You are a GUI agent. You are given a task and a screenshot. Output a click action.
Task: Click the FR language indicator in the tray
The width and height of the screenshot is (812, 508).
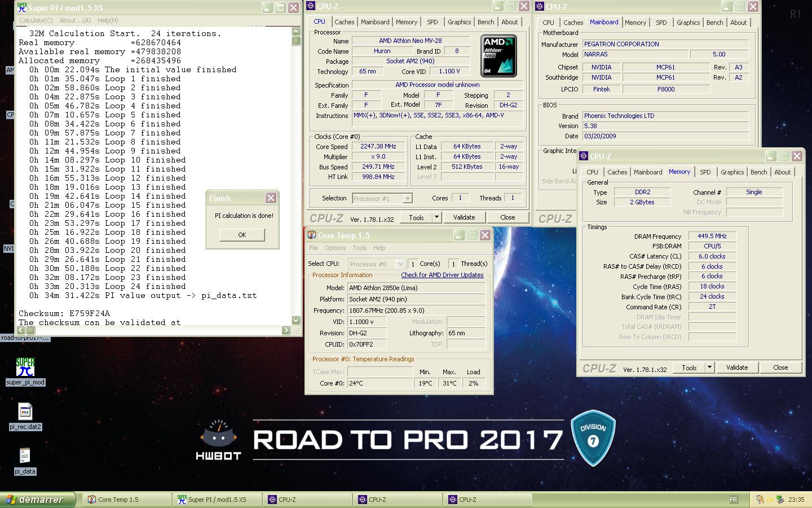[x=734, y=500]
